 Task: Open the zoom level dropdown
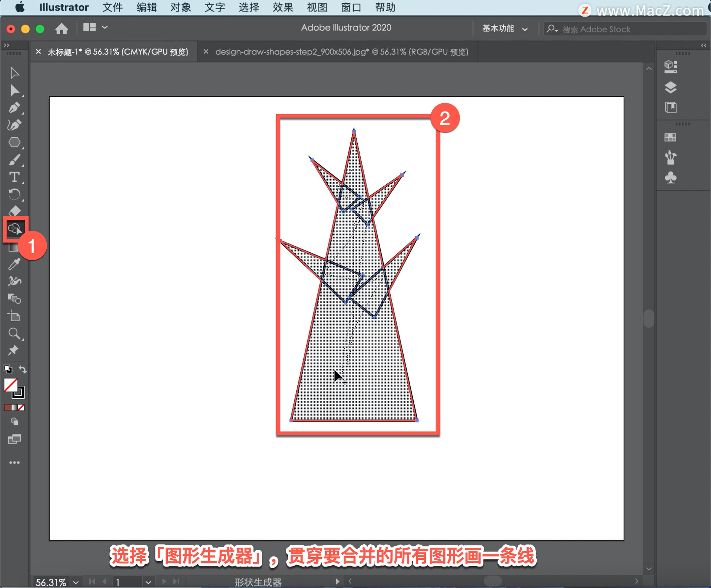click(x=76, y=582)
